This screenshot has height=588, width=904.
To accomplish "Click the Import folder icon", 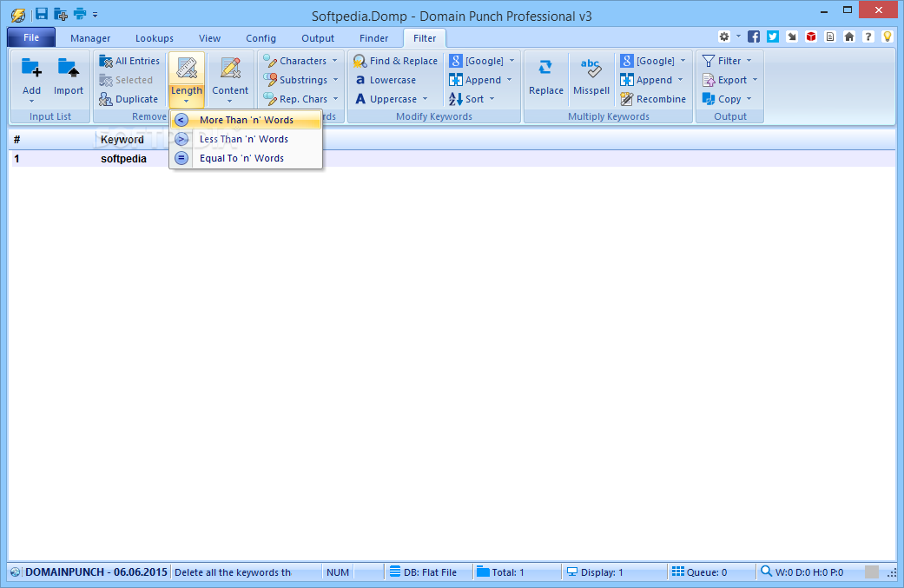I will (x=69, y=69).
